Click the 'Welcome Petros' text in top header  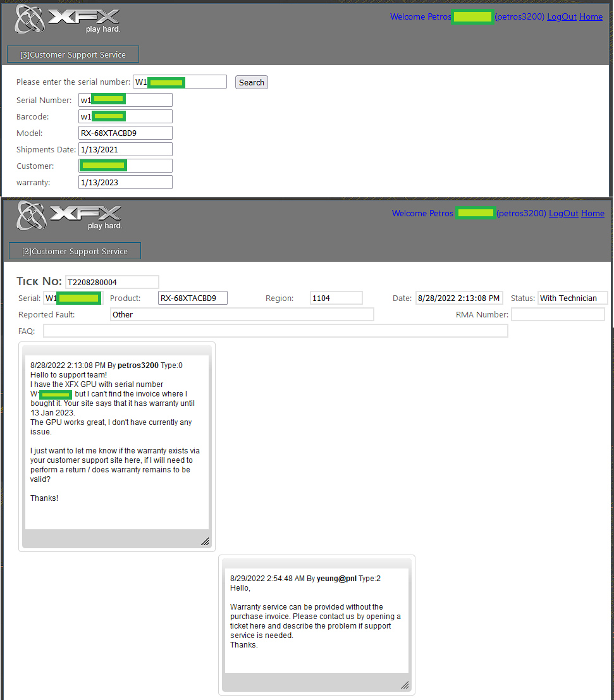(421, 16)
